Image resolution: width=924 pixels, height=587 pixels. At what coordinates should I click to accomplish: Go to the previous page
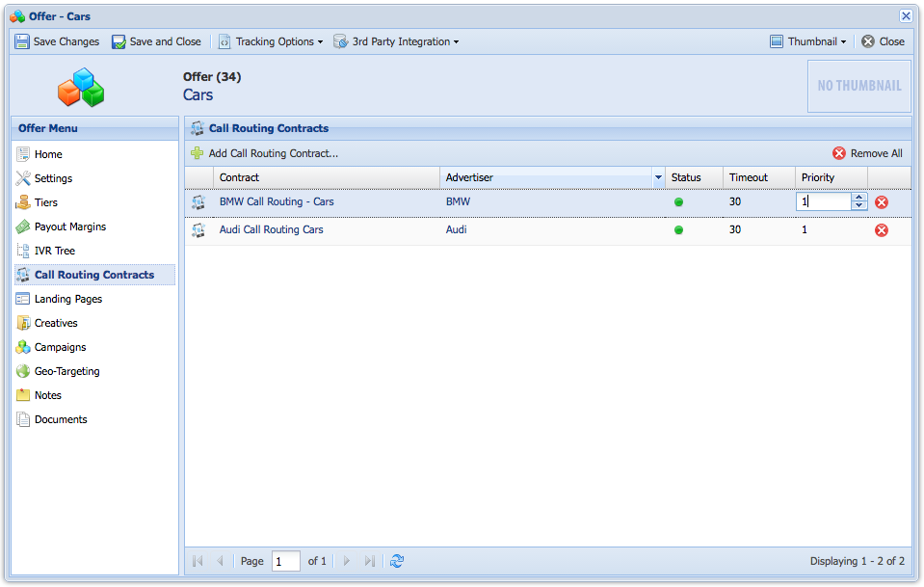220,561
